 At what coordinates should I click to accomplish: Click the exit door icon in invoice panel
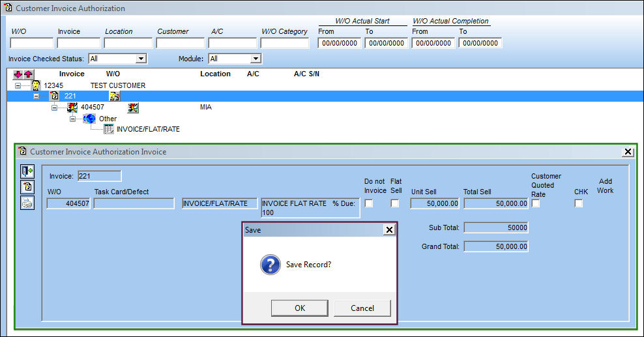coord(27,171)
